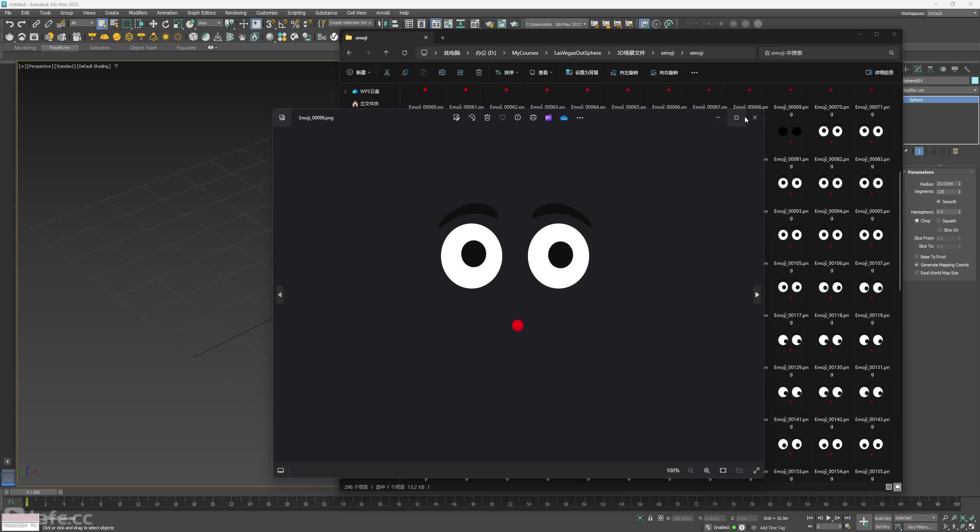Click zoom out magnifier in photo viewer
This screenshot has width=980, height=532.
(691, 470)
